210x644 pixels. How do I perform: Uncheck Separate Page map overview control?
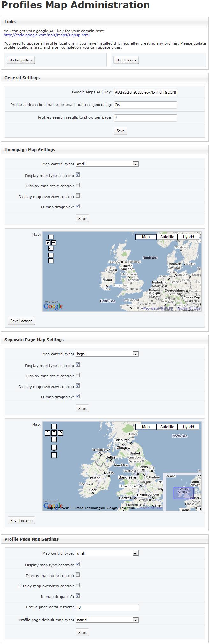[x=77, y=386]
